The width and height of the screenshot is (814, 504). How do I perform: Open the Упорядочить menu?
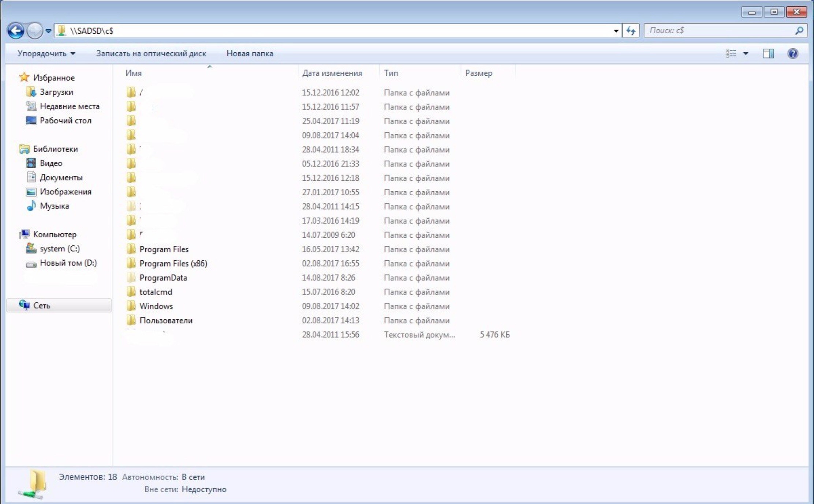[x=46, y=53]
